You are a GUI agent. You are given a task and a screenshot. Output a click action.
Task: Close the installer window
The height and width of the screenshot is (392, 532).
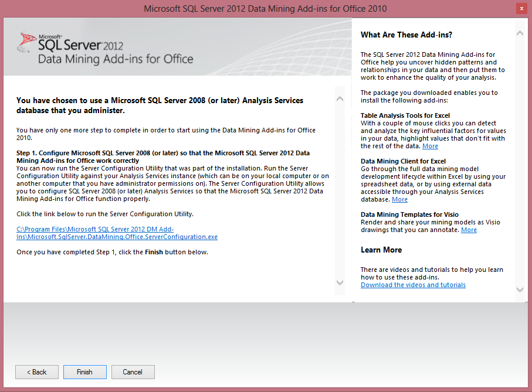[x=521, y=8]
